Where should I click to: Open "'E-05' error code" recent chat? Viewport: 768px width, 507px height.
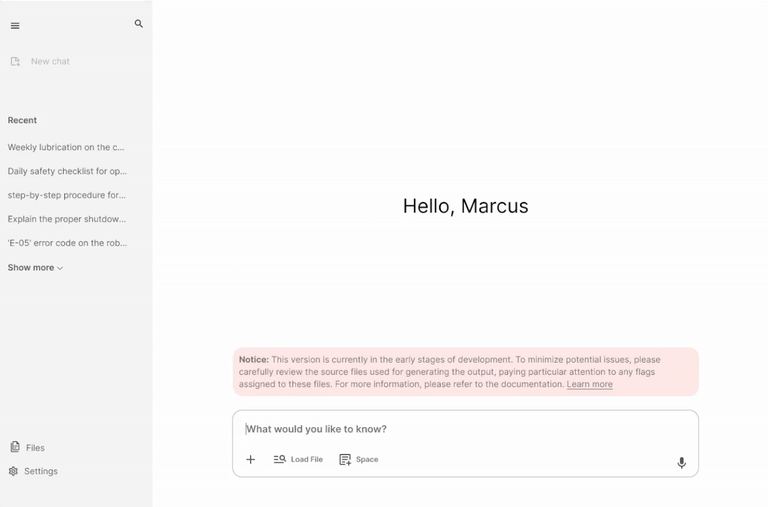[x=67, y=243]
